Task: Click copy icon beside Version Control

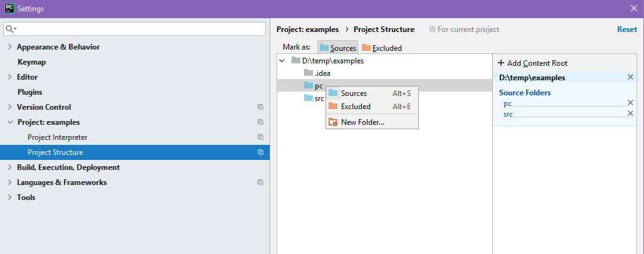Action: (x=260, y=107)
